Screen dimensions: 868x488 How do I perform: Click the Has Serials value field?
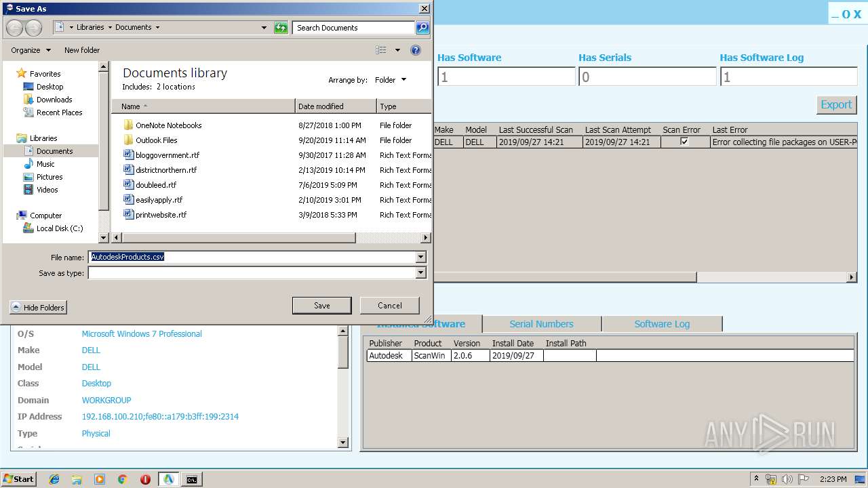pyautogui.click(x=647, y=77)
